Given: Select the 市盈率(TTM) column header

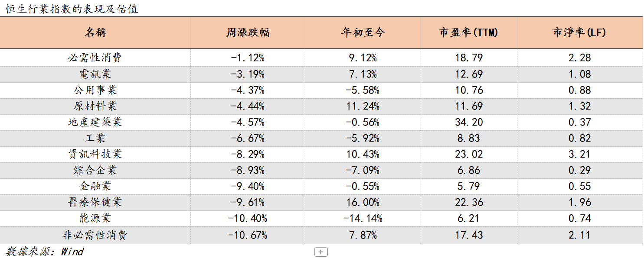Looking at the screenshot, I should (x=469, y=32).
